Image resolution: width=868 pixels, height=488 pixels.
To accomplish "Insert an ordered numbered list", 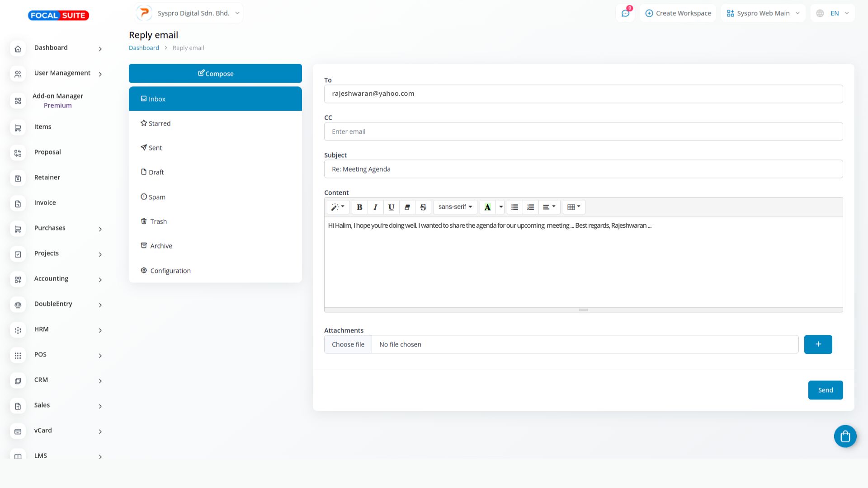I will pyautogui.click(x=530, y=207).
